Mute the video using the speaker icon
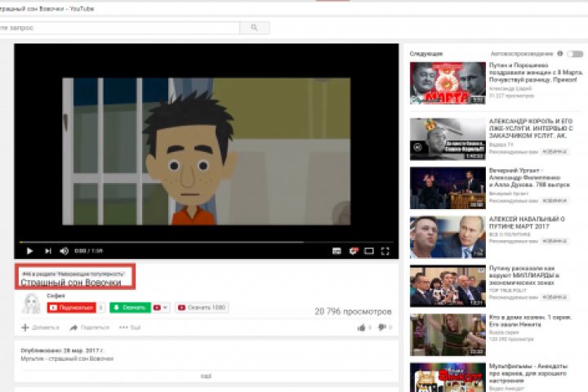 [x=65, y=251]
